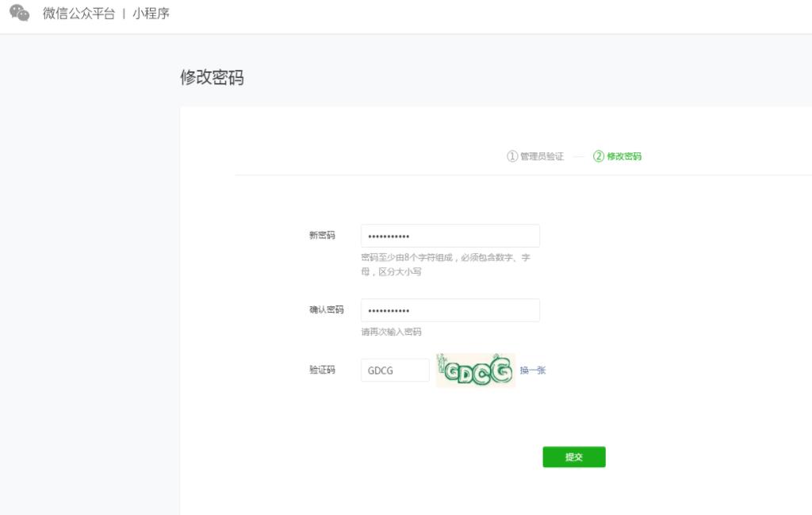812x515 pixels.
Task: Click the 微信公众平台 header title
Action: point(79,13)
